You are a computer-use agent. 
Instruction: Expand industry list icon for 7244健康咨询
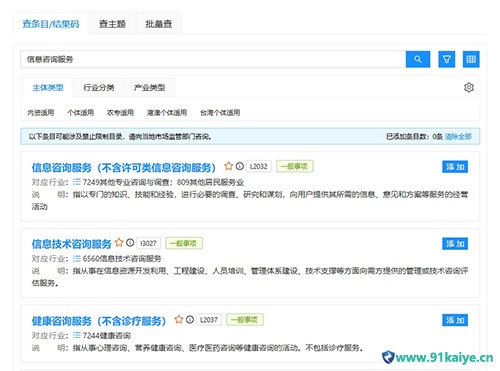(77, 335)
